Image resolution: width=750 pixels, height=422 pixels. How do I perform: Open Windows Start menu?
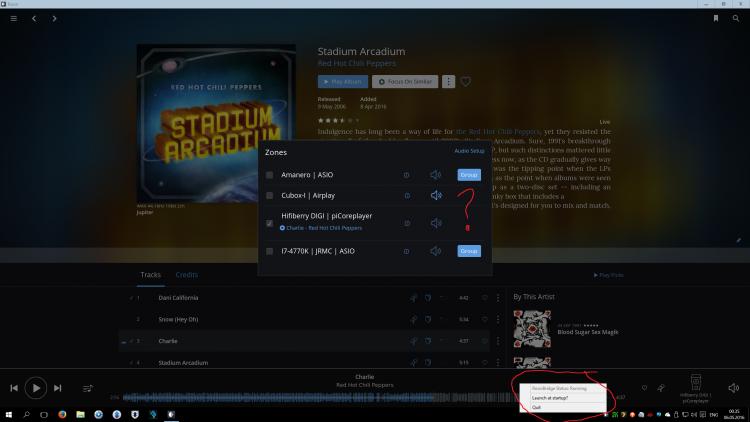(x=9, y=415)
